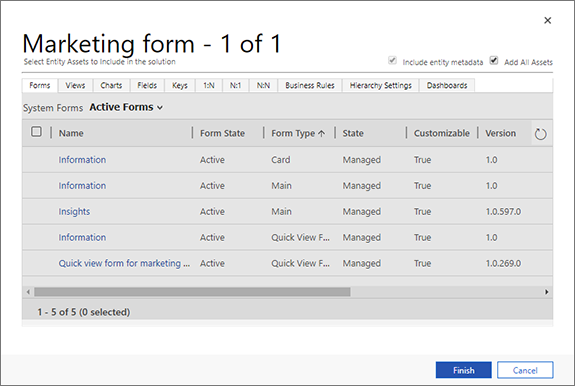The image size is (575, 386).
Task: Close the Marketing form dialog
Action: [x=547, y=21]
